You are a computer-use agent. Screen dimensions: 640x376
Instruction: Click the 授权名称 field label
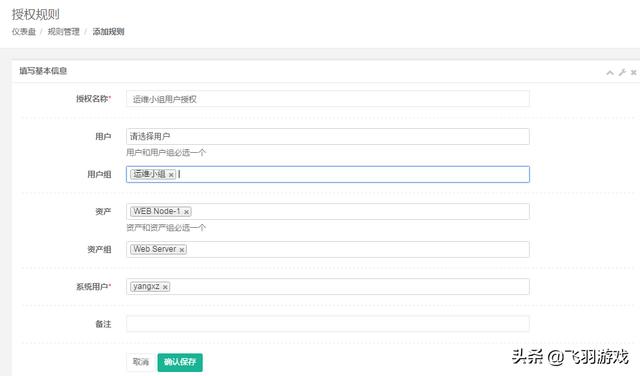pos(92,99)
